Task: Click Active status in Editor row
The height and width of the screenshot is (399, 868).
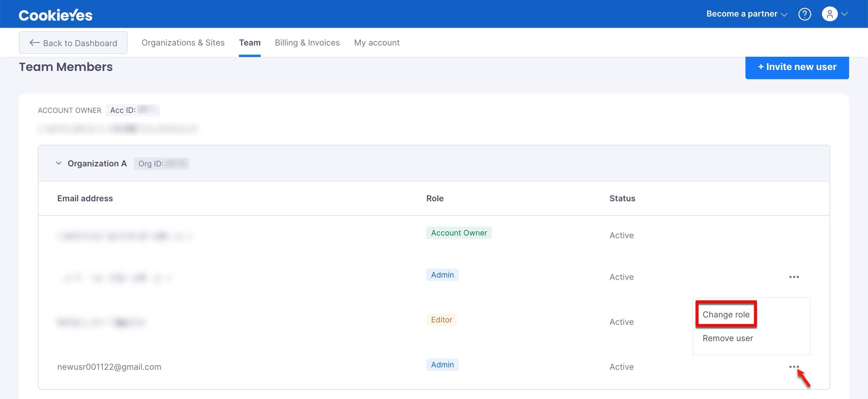Action: pyautogui.click(x=621, y=322)
